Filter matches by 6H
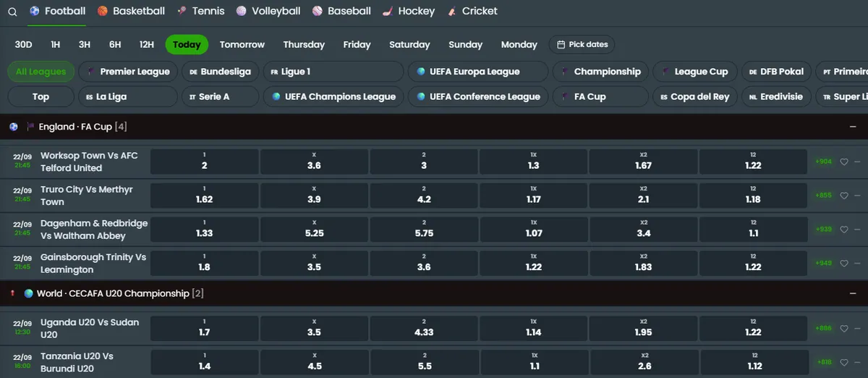Screen dimensions: 868x378 point(115,44)
